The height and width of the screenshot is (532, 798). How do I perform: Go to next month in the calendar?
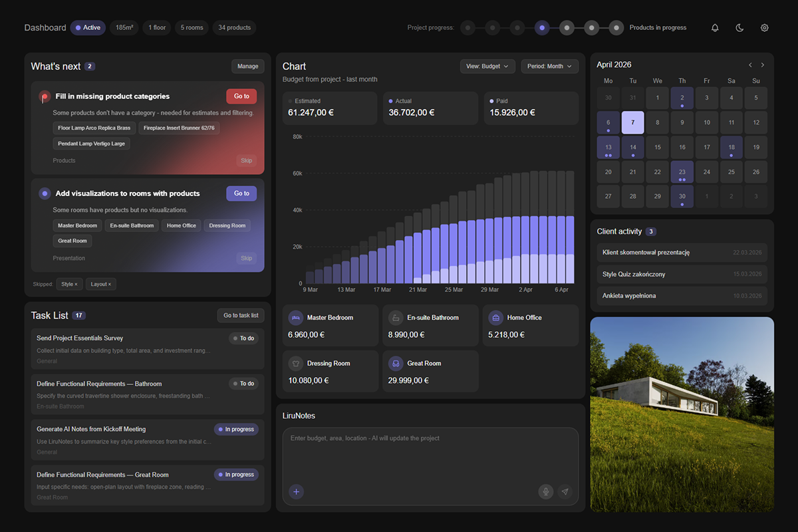tap(762, 65)
